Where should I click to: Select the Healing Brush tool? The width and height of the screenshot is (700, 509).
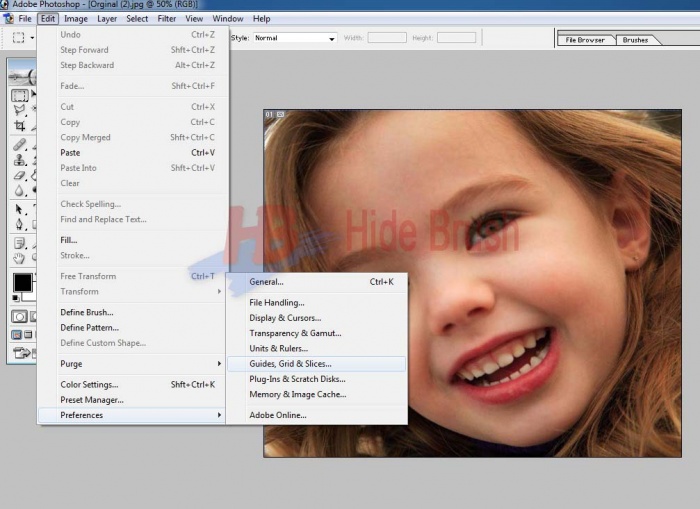pos(19,145)
